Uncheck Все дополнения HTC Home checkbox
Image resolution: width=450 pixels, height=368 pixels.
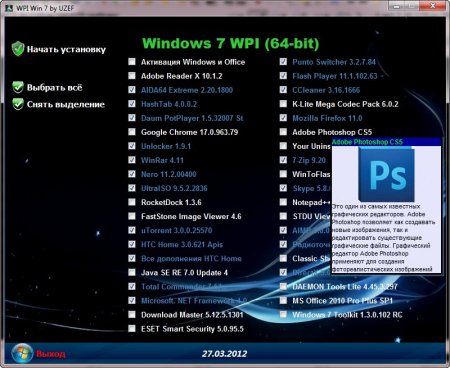pos(132,258)
